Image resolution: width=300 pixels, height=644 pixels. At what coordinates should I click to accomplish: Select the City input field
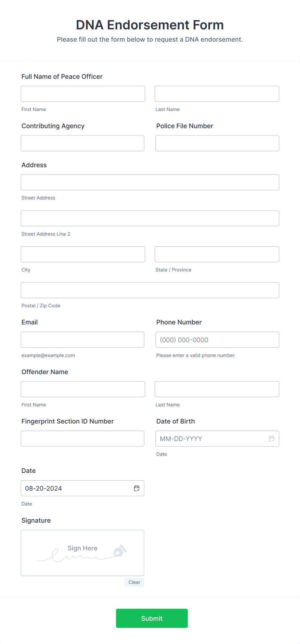[x=83, y=254]
